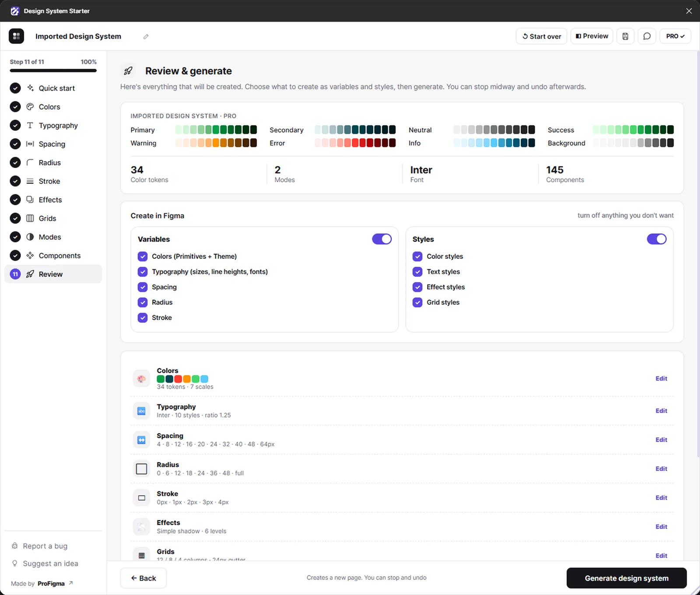Click the Preview button
Image resolution: width=700 pixels, height=595 pixels.
pyautogui.click(x=592, y=36)
